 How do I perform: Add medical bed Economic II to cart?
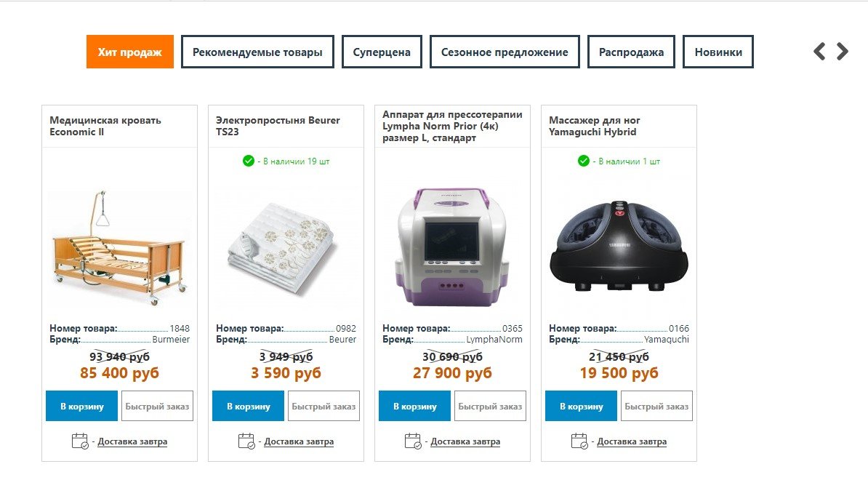click(81, 406)
